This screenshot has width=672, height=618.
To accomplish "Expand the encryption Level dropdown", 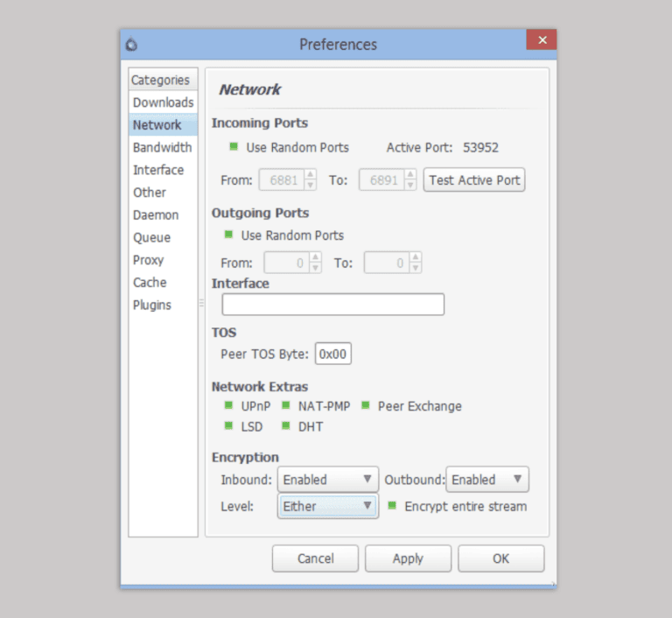I will (x=327, y=506).
